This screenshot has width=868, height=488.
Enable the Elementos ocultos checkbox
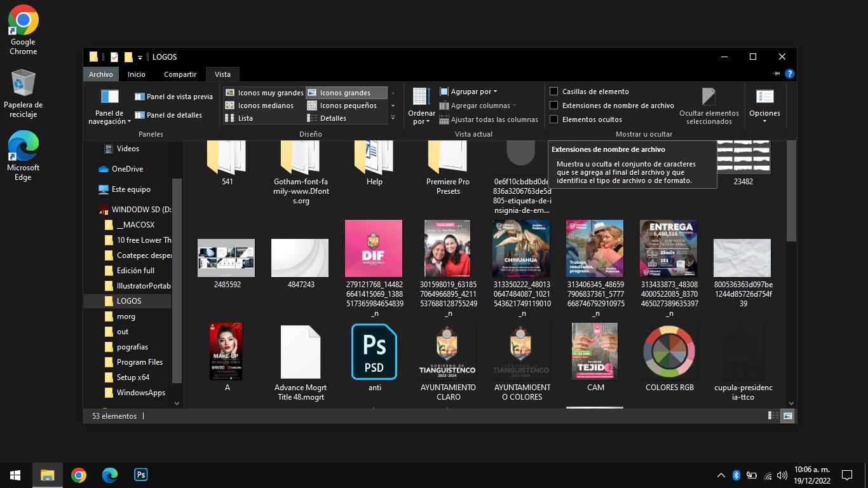[x=554, y=119]
